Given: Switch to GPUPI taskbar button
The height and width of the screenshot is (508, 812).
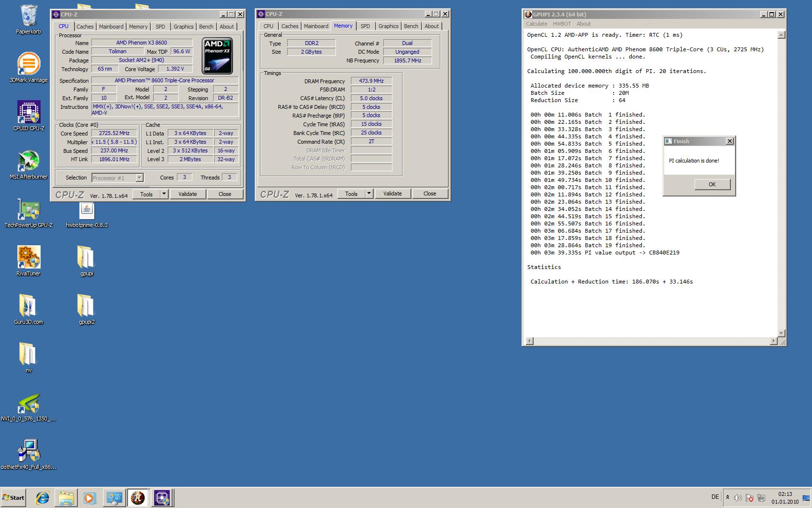Looking at the screenshot, I should [x=138, y=497].
